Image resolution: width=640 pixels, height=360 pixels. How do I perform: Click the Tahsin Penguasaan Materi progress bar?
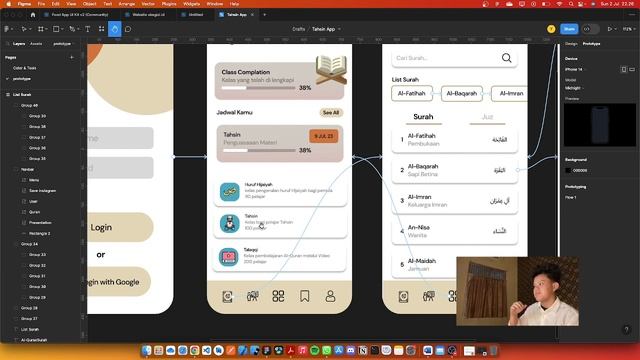[x=259, y=150]
